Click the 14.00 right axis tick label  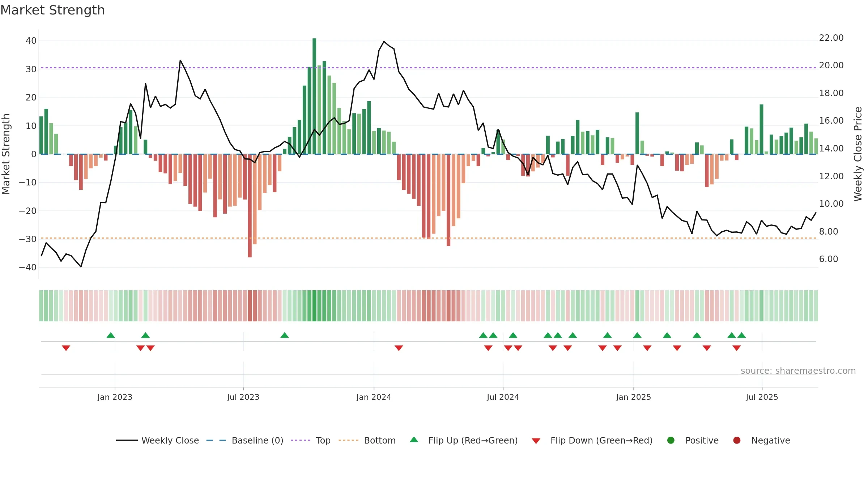point(831,149)
